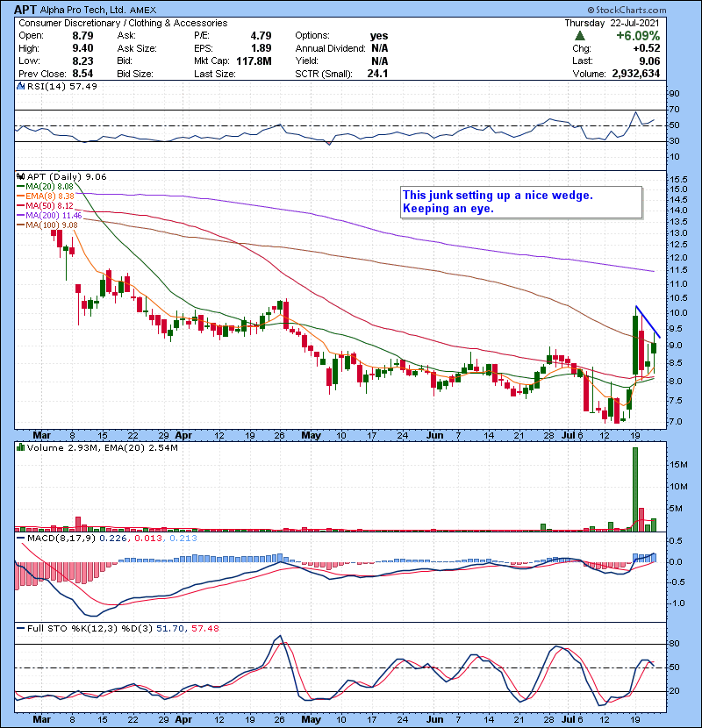Viewport: 702px width, 728px height.
Task: Click the tall green volume bar on Jul 19
Action: (x=635, y=489)
